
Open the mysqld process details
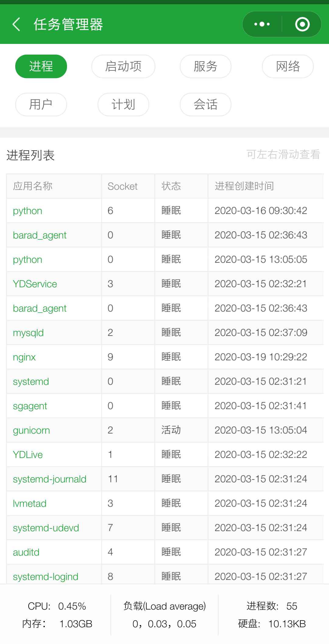click(28, 333)
